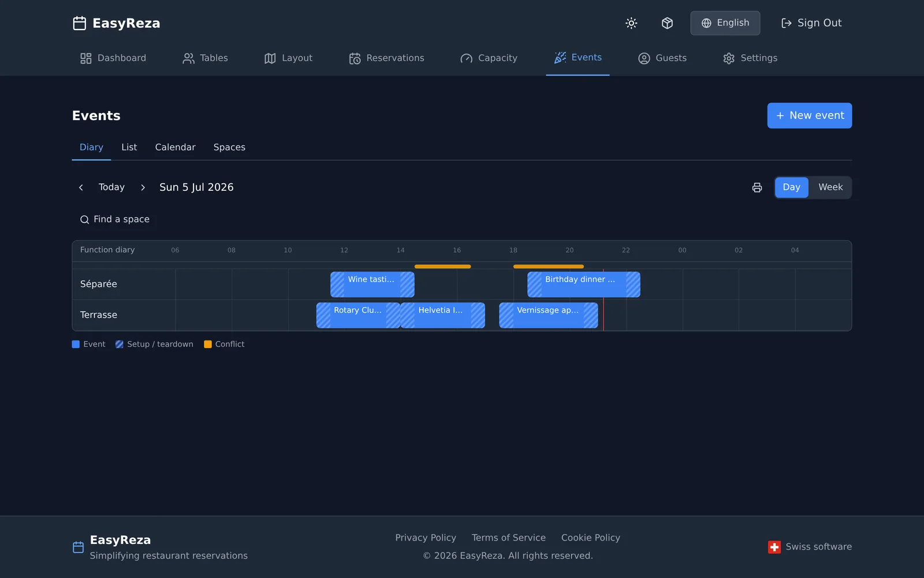Image resolution: width=924 pixels, height=578 pixels.
Task: Open the Vernissage apéro event block
Action: pos(549,315)
